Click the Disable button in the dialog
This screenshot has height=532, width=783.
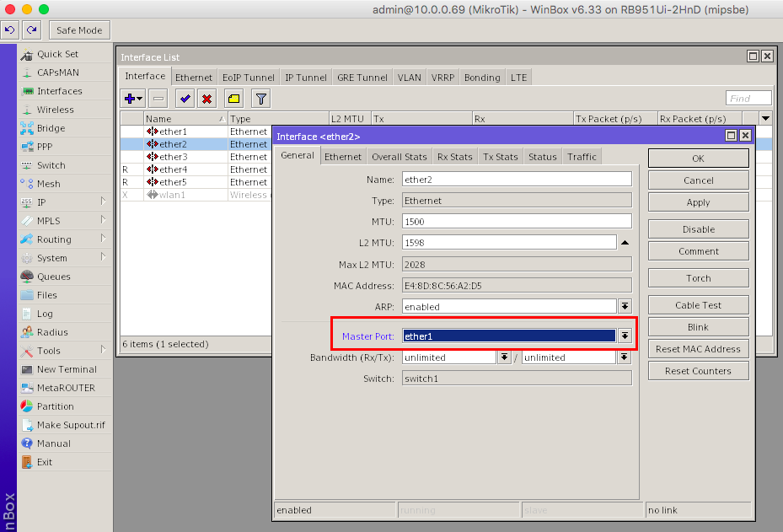click(x=698, y=229)
